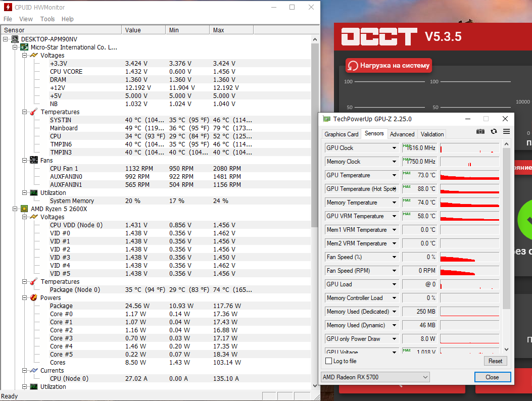Viewport: 532px width, 401px height.
Task: Click the HWMonitor scroll down arrow
Action: click(x=315, y=386)
